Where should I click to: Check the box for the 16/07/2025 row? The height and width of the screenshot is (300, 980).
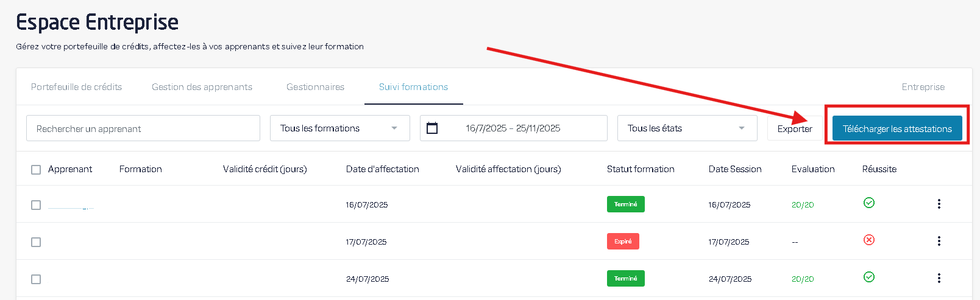[36, 205]
